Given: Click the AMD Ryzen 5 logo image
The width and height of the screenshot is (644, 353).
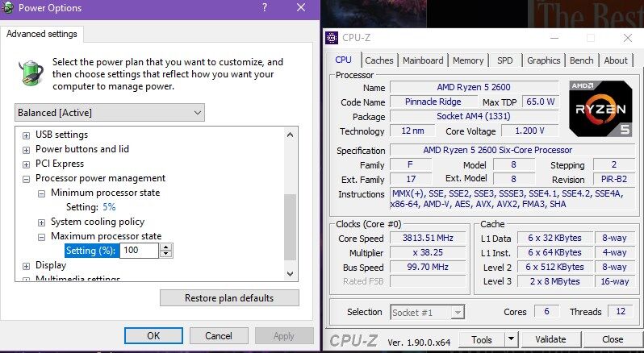Looking at the screenshot, I should tap(600, 108).
